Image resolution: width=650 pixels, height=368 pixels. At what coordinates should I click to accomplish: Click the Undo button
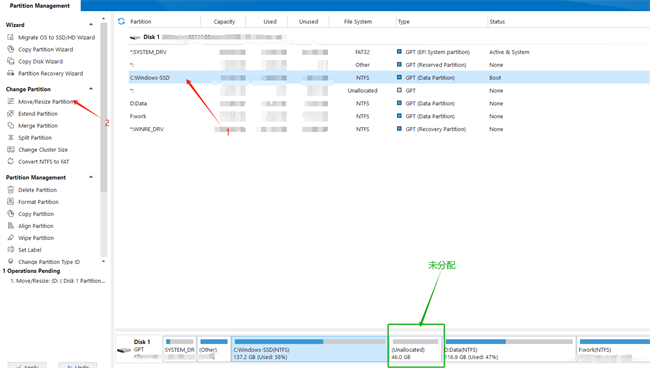pyautogui.click(x=78, y=366)
